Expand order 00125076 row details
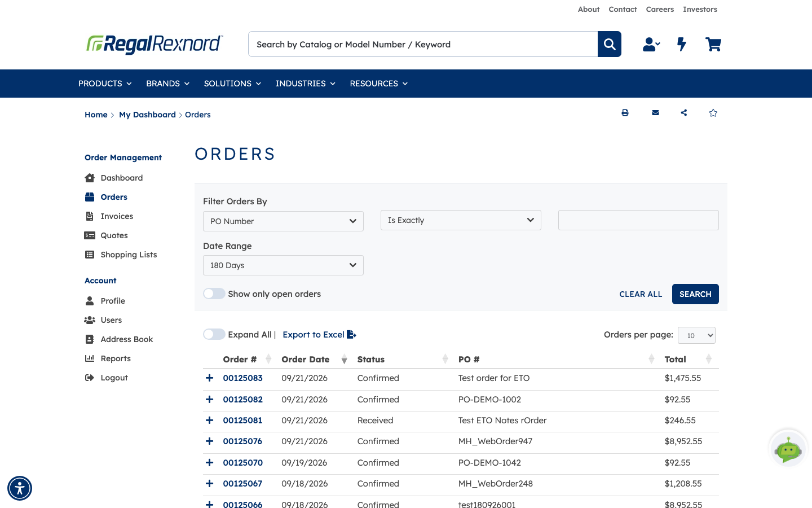Screen dimensions: 812x508 pos(210,441)
